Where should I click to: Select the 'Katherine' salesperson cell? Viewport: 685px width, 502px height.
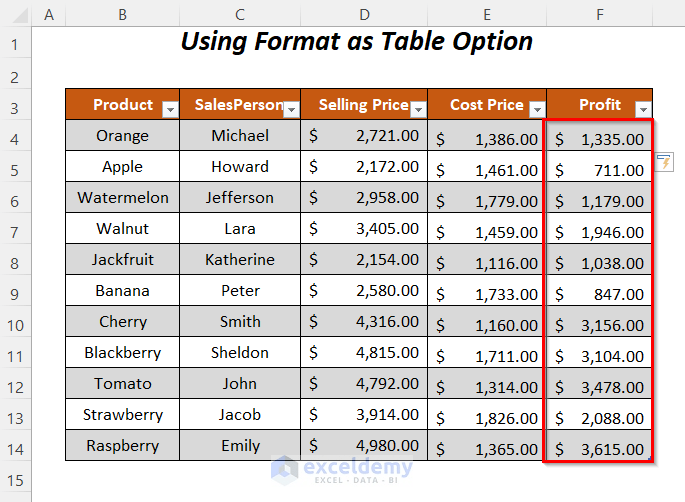240,260
